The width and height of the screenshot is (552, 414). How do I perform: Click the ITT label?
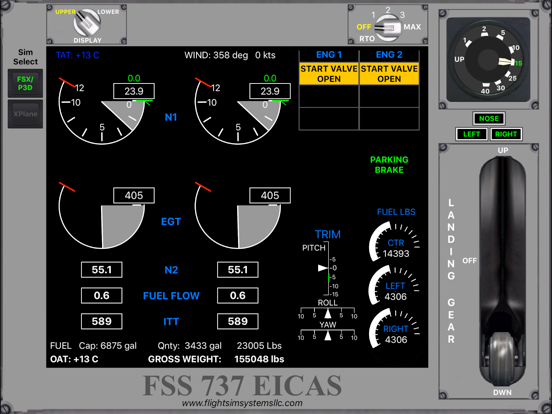[171, 321]
